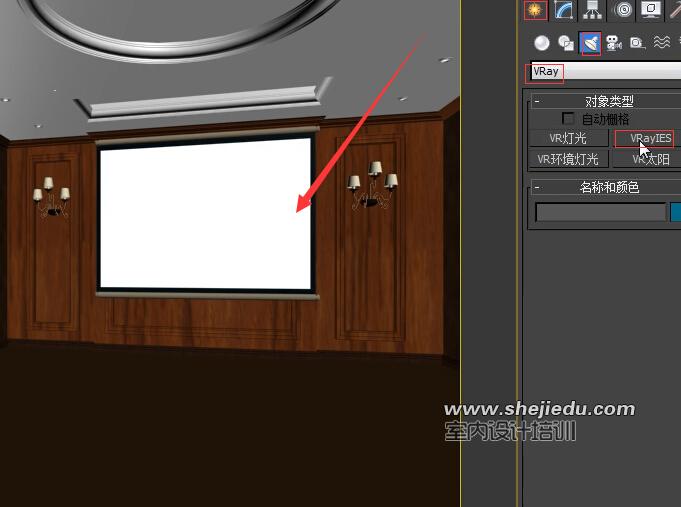Image resolution: width=681 pixels, height=507 pixels.
Task: Collapse the 名称和颜色 rollout
Action: [x=537, y=187]
